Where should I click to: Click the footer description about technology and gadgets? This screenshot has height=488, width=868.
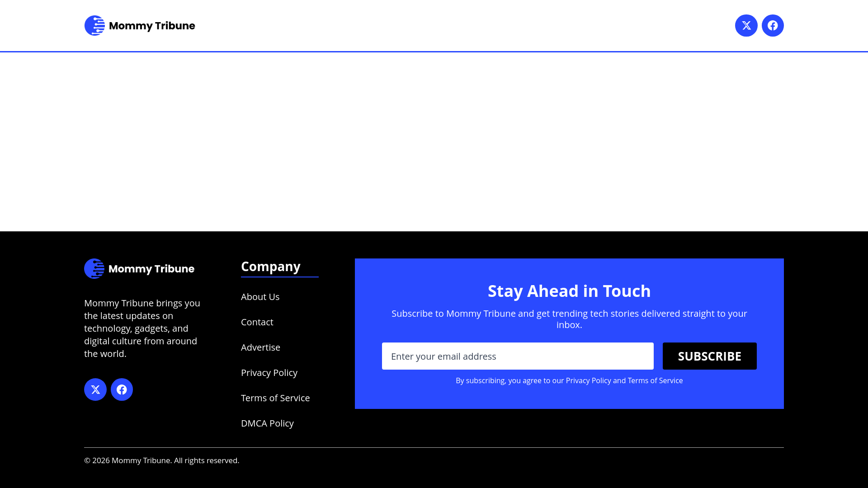click(143, 328)
